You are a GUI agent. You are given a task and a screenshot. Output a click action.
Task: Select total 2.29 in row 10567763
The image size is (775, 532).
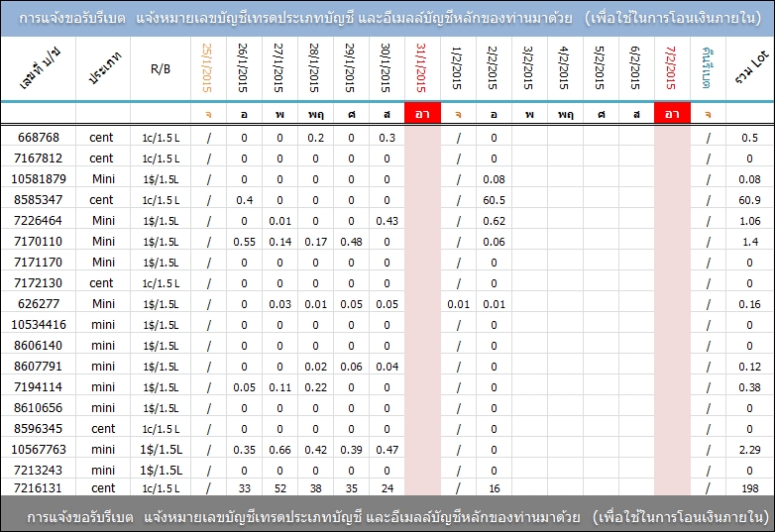[x=750, y=450]
